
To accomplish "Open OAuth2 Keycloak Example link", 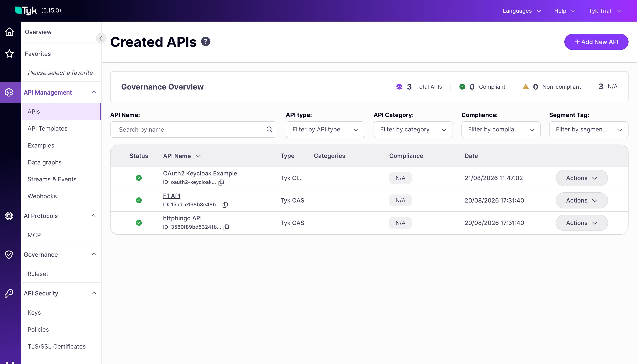I will pyautogui.click(x=200, y=173).
